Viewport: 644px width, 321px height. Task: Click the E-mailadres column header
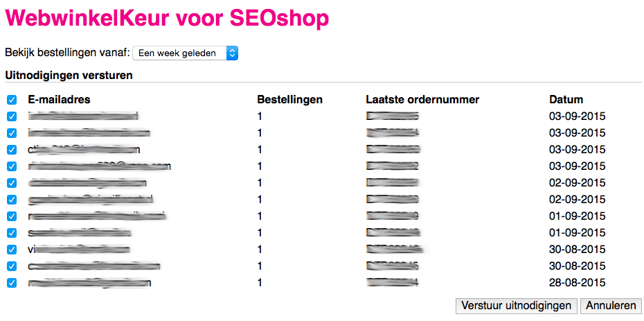59,100
